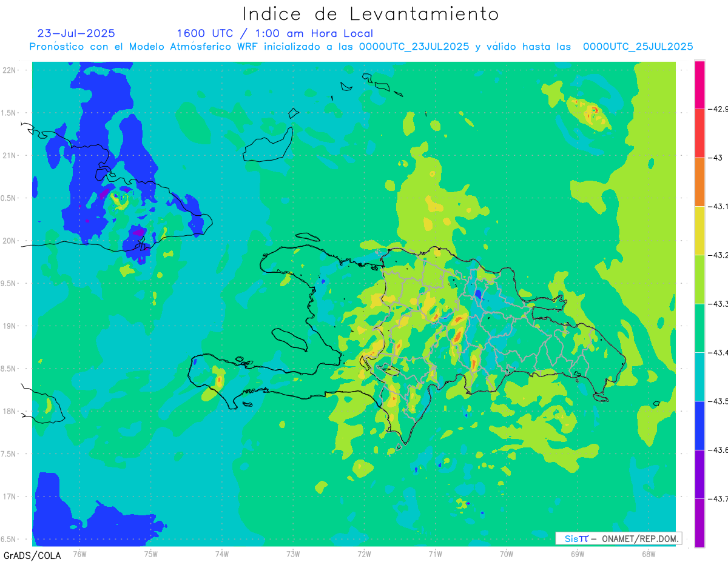Click the longitude label '71W'
Viewport: 728px width, 562px height.
click(x=435, y=554)
